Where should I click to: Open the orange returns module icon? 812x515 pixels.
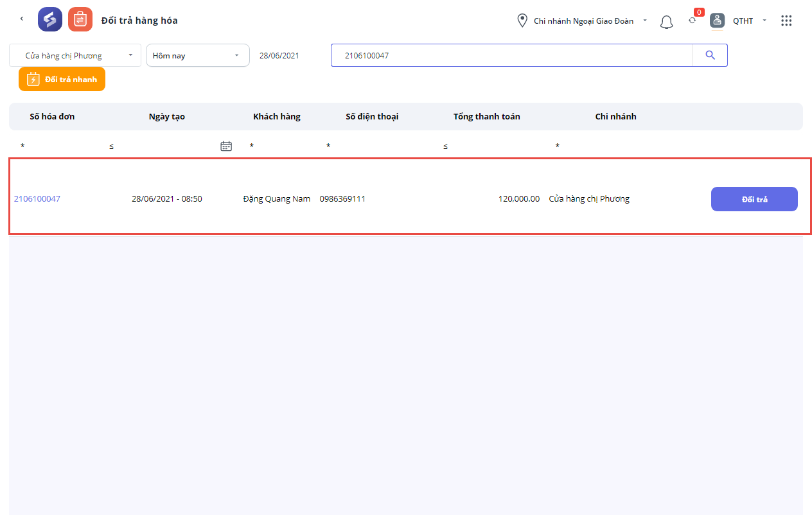point(80,19)
